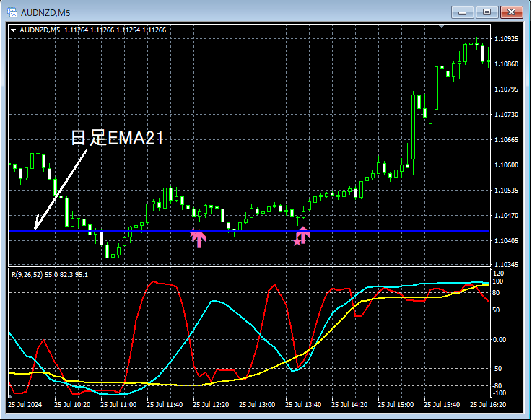Viewport: 532px width, 420px height.
Task: Click the 25 Jul 11:40 time label
Action: tap(165, 404)
